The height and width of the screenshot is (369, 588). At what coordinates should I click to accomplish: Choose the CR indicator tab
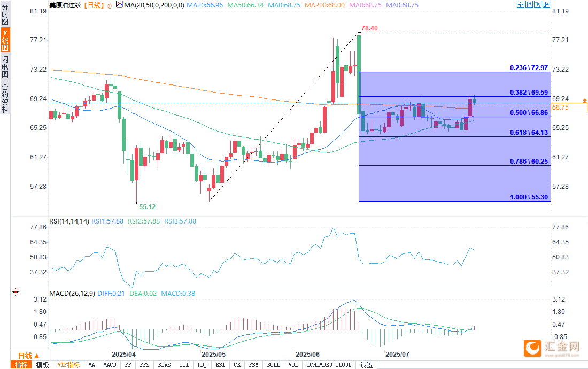(237, 365)
